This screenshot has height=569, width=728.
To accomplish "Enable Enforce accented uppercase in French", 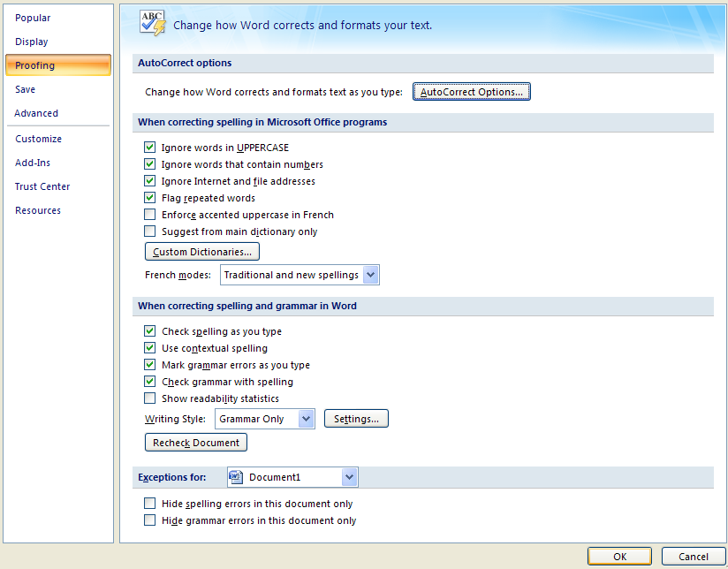I will (x=149, y=214).
